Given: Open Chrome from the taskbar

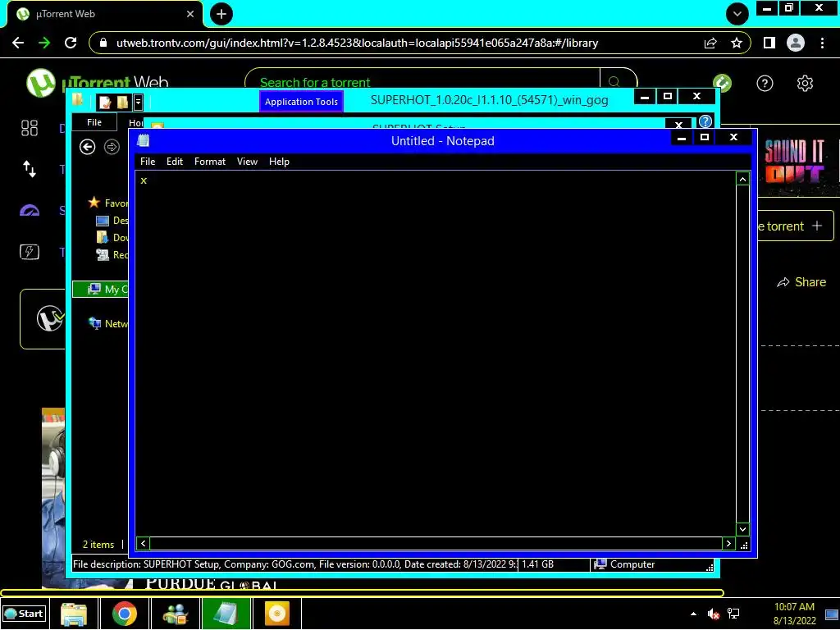Looking at the screenshot, I should 125,614.
